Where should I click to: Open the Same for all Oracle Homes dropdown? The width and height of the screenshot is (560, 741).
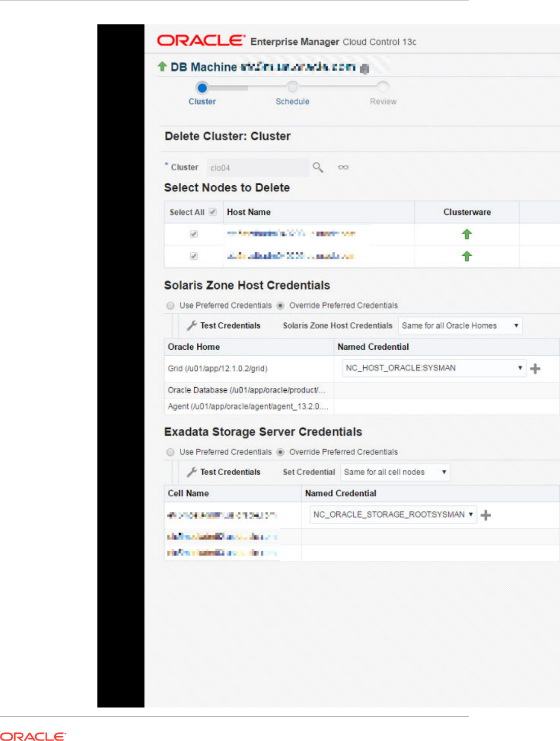pos(460,326)
